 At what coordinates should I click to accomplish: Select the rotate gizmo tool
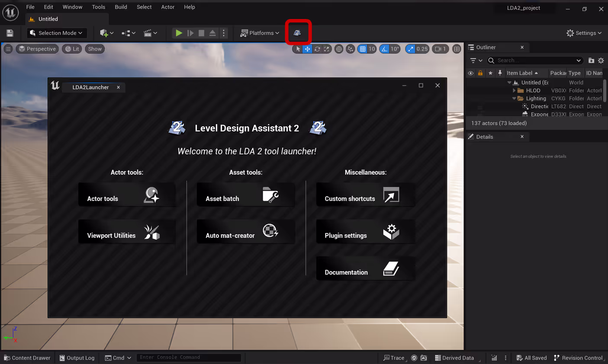(x=317, y=49)
